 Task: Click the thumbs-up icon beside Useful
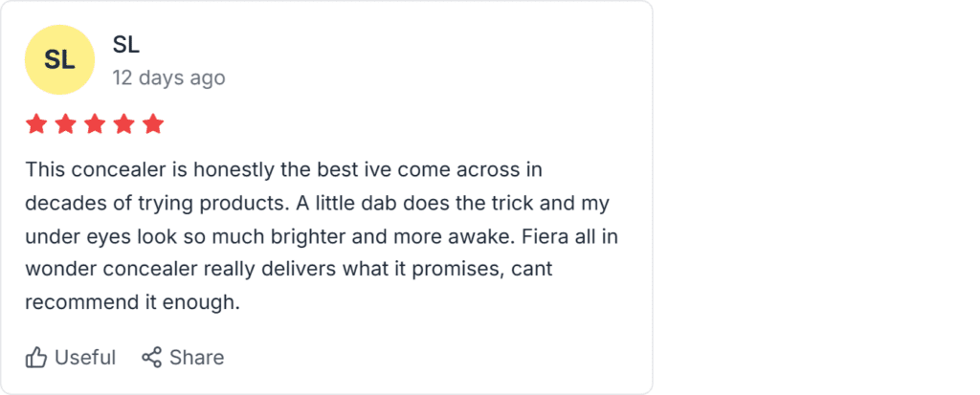click(x=36, y=358)
